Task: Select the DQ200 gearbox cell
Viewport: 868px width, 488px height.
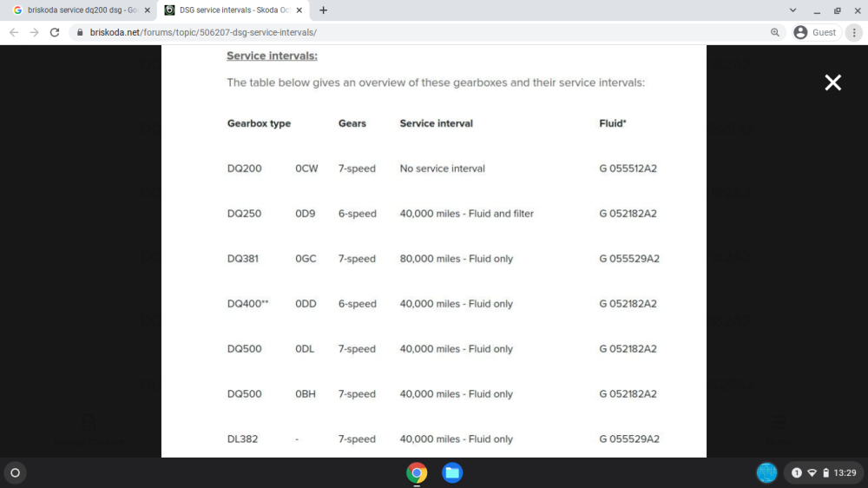Action: tap(244, 168)
